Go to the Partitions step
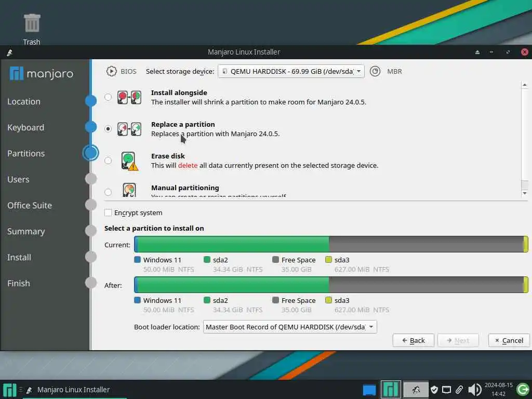 [26, 153]
